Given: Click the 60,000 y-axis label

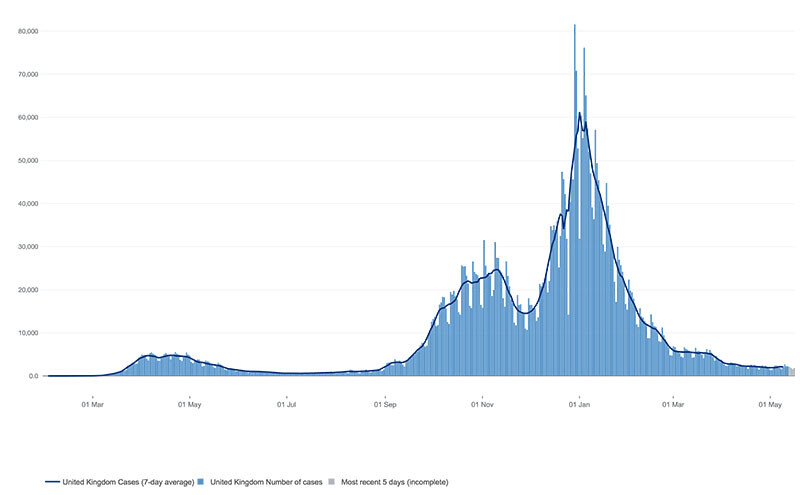Looking at the screenshot, I should [28, 117].
